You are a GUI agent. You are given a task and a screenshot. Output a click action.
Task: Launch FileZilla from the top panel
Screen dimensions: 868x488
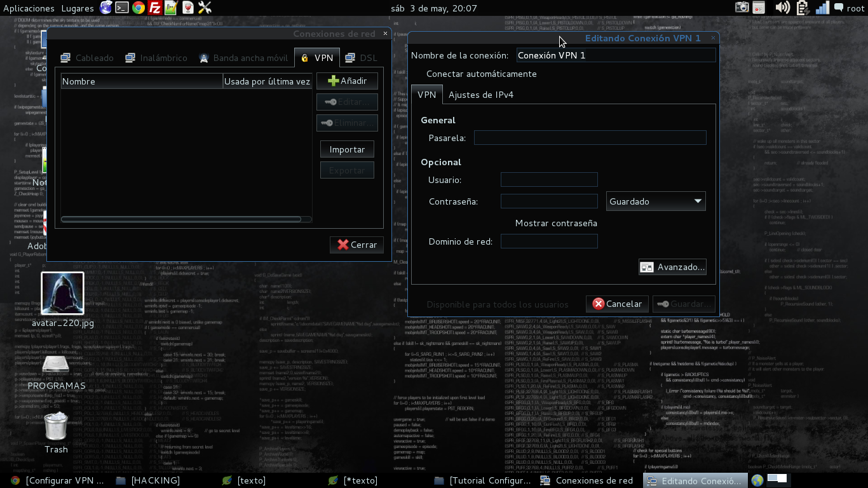[154, 8]
